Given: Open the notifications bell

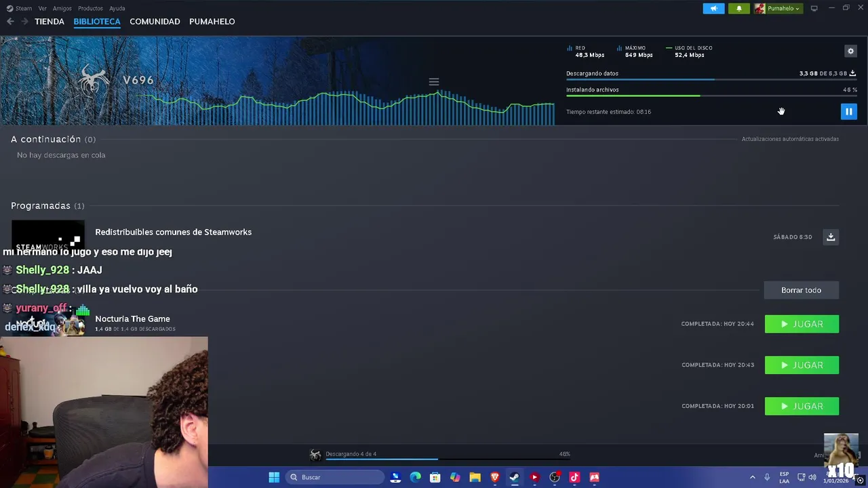Looking at the screenshot, I should tap(738, 8).
